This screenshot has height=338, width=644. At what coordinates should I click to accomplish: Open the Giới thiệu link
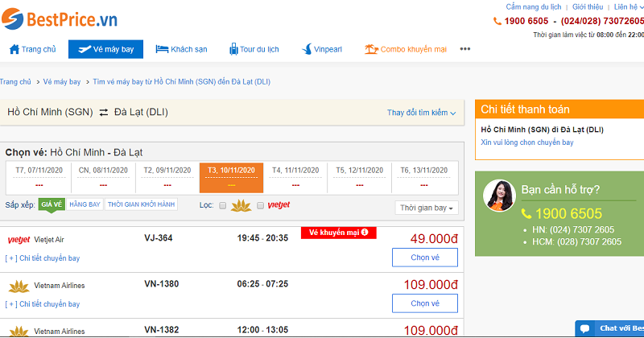[588, 7]
